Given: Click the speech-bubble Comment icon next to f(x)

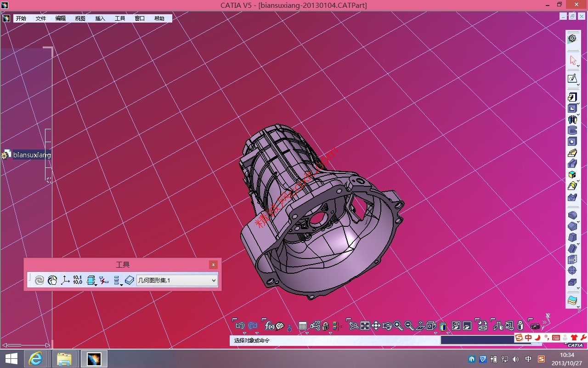Looking at the screenshot, I should pyautogui.click(x=280, y=326).
